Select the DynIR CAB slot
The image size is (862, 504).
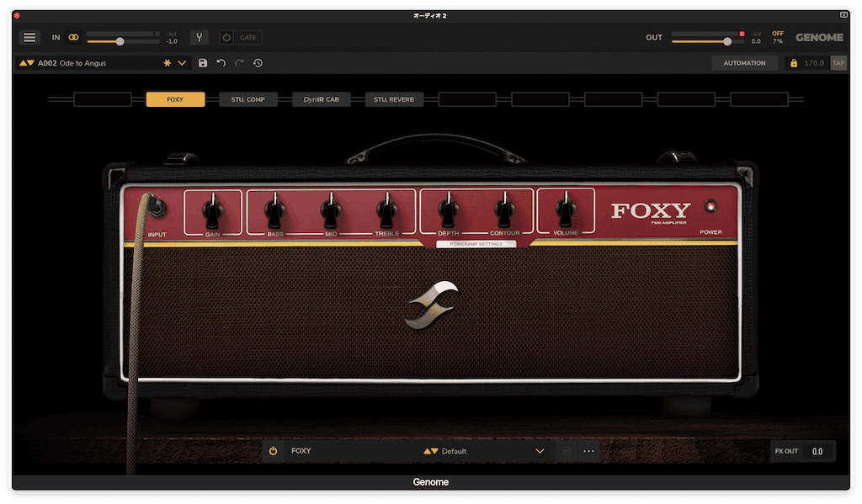(321, 99)
